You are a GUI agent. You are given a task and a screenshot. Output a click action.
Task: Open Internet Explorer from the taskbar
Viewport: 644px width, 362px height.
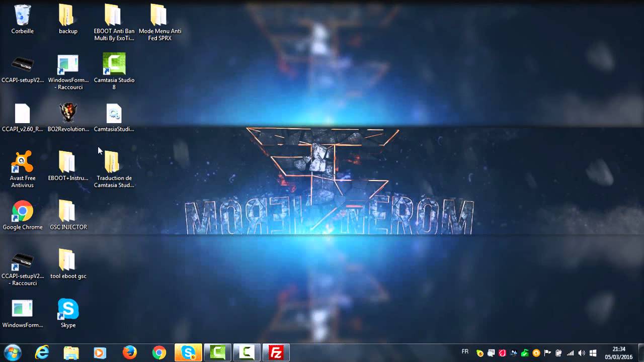pos(42,353)
